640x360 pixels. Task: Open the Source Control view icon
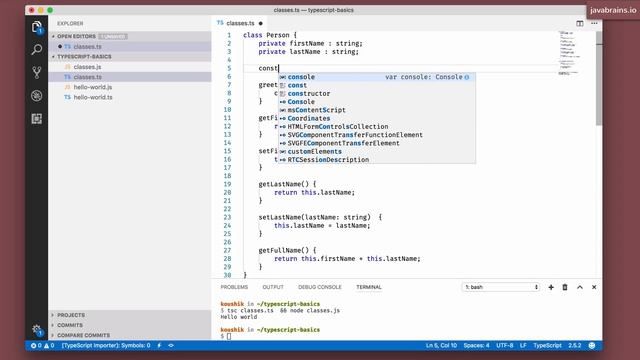[x=36, y=73]
